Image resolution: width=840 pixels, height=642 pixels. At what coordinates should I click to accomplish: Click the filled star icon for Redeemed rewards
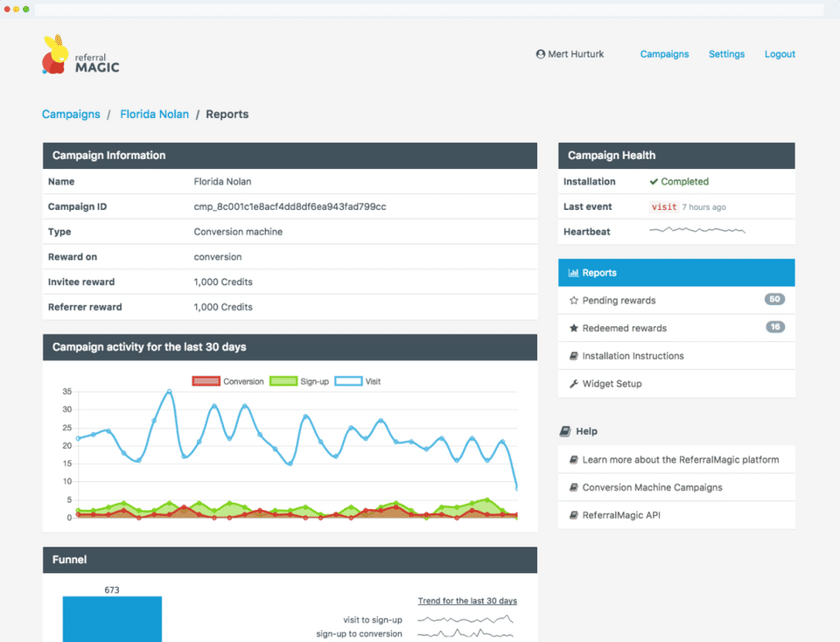coord(574,328)
